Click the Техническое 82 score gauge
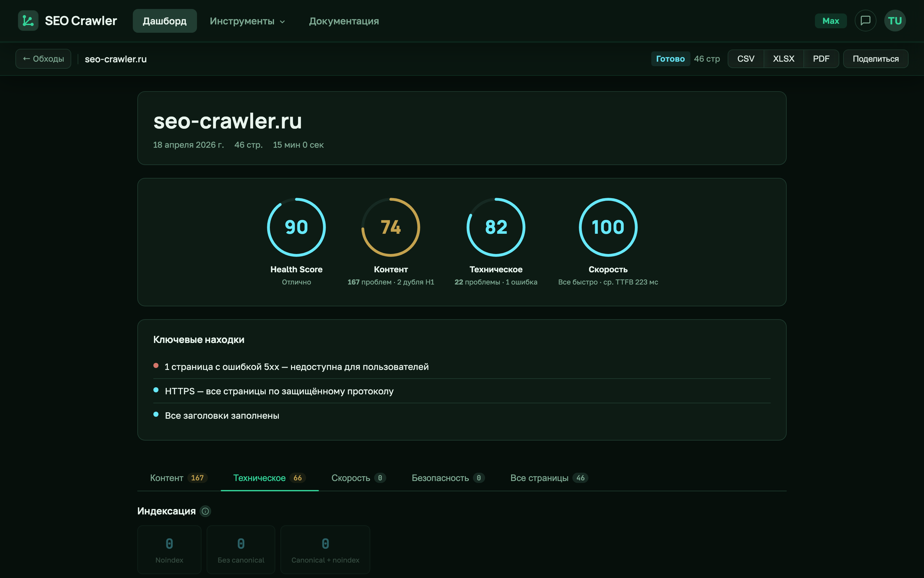This screenshot has height=578, width=924. (x=496, y=227)
